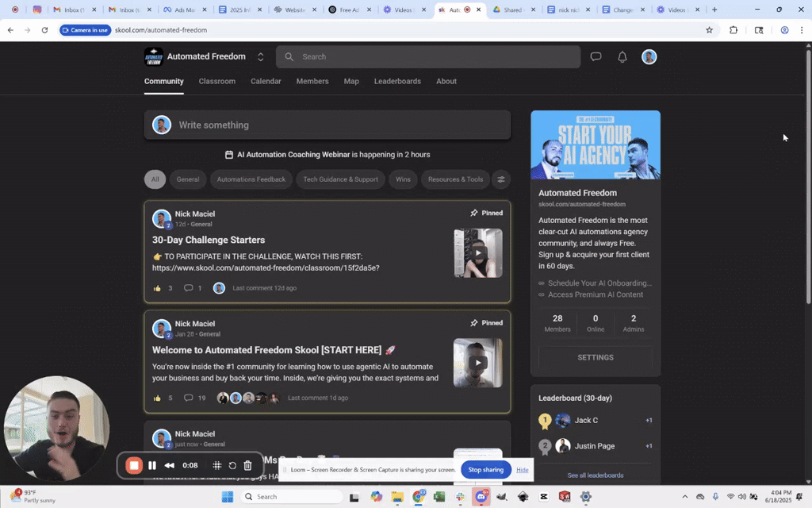Stop the Loom recording
The height and width of the screenshot is (508, 812).
tap(134, 465)
